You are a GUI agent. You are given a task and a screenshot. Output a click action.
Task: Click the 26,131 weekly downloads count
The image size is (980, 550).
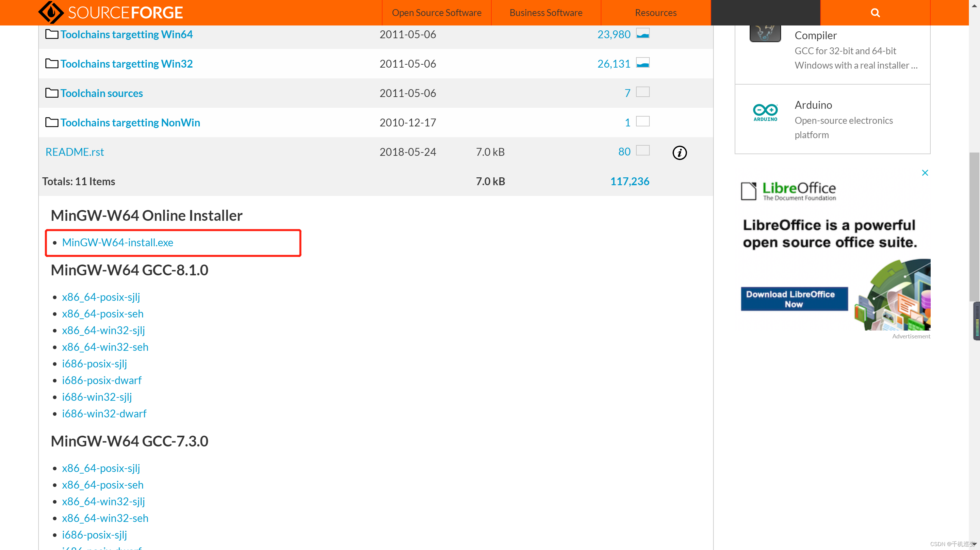pos(613,63)
